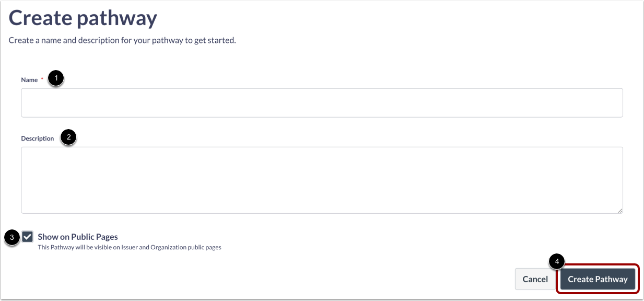Click the Name field label

point(29,80)
